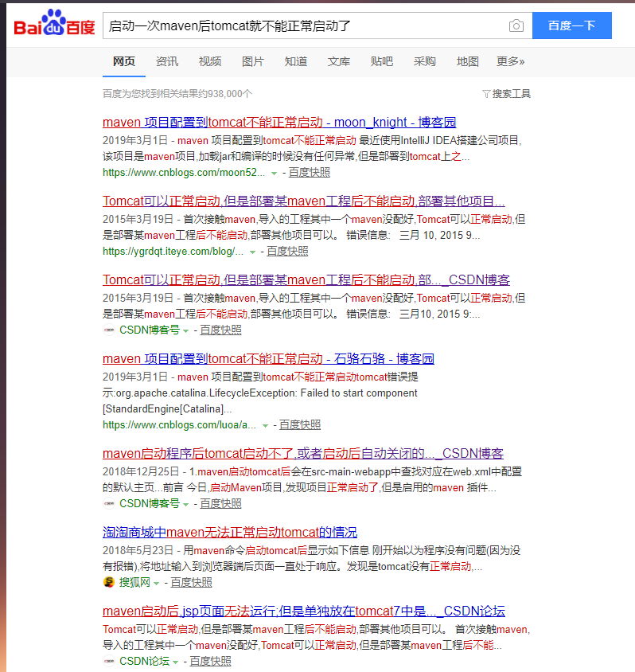Viewport: 635px width, 672px height.
Task: Expand dropdown next to CSDN论坛
Action: (176, 662)
